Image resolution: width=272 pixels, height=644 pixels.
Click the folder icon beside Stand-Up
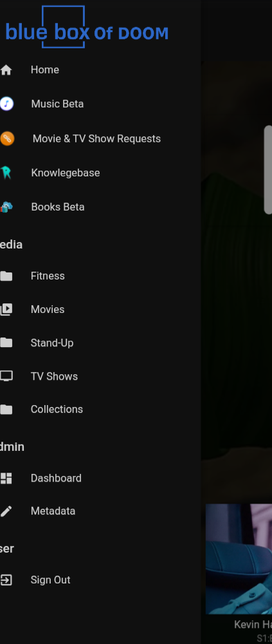[x=6, y=343]
